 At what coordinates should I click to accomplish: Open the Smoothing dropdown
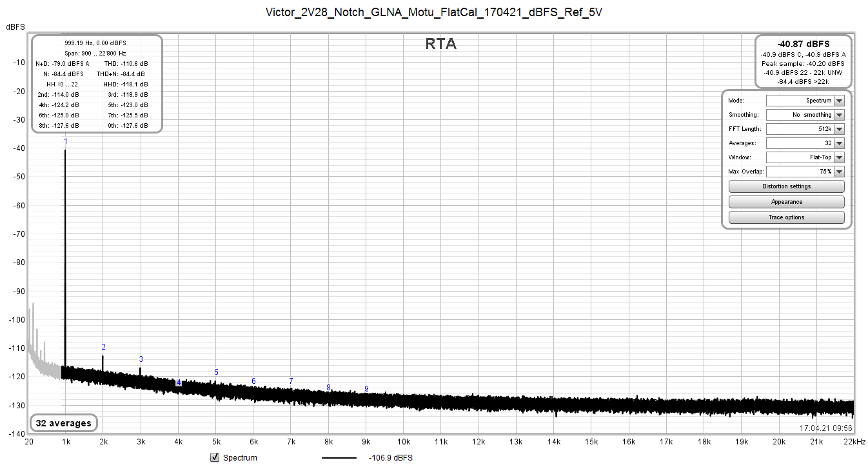tap(805, 115)
